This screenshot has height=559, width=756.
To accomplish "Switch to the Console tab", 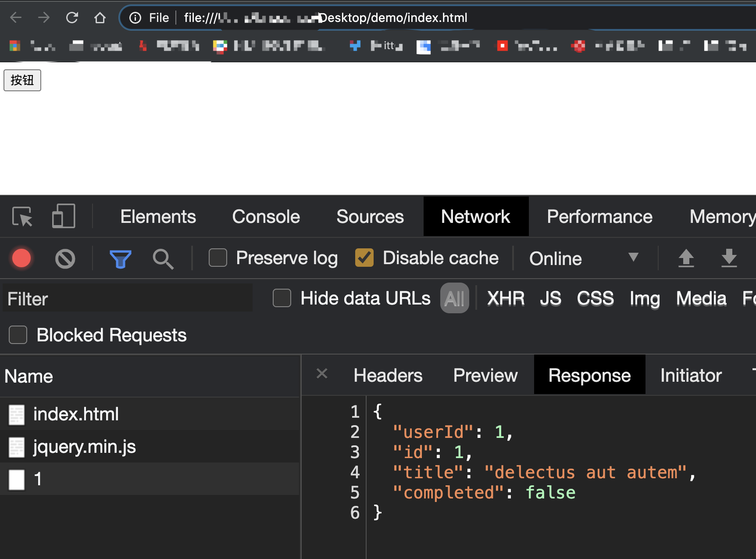I will 266,217.
